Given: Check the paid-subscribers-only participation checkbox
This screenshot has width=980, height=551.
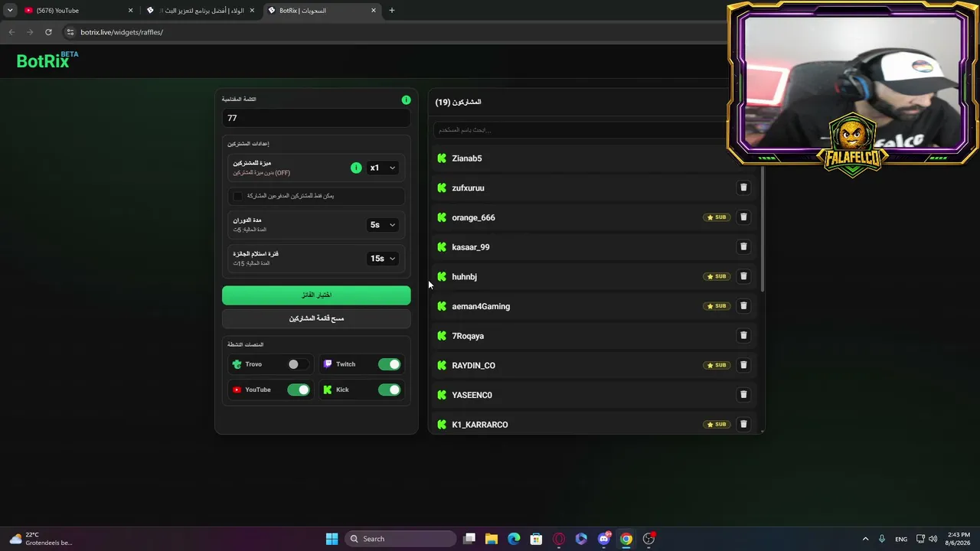Looking at the screenshot, I should [238, 196].
